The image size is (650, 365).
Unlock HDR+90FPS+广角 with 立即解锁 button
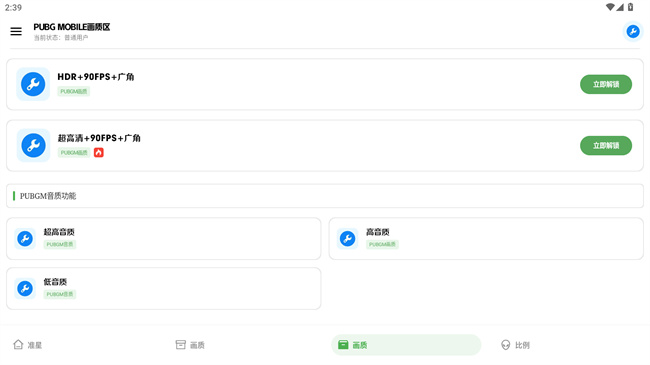[x=606, y=84]
